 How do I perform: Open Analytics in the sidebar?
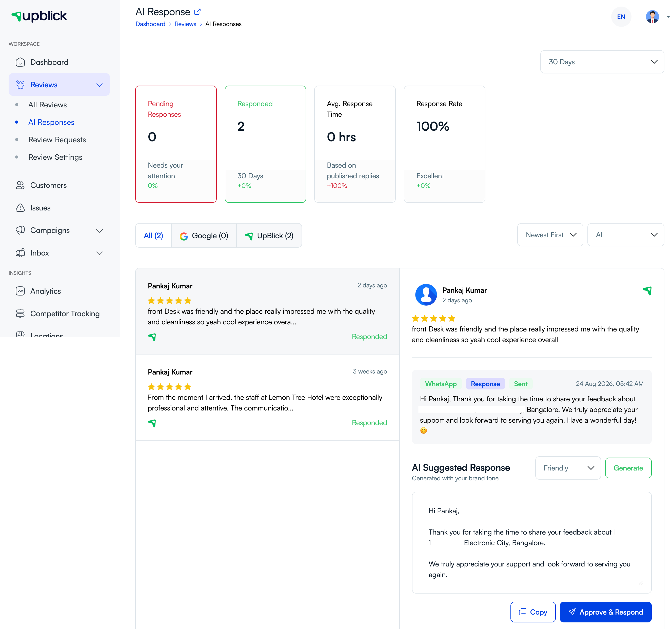(x=59, y=291)
